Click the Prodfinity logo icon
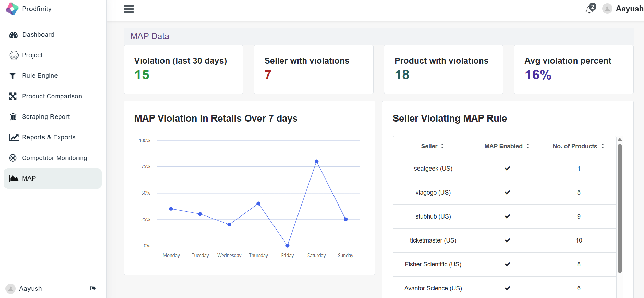This screenshot has height=298, width=644. pos(12,9)
